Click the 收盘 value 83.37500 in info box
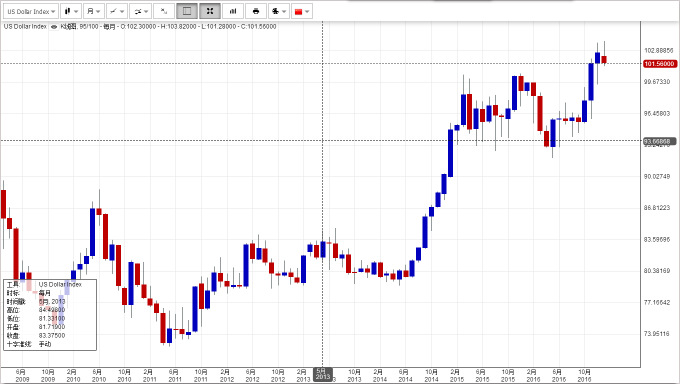Viewport: 680px width, 384px height. pos(52,335)
